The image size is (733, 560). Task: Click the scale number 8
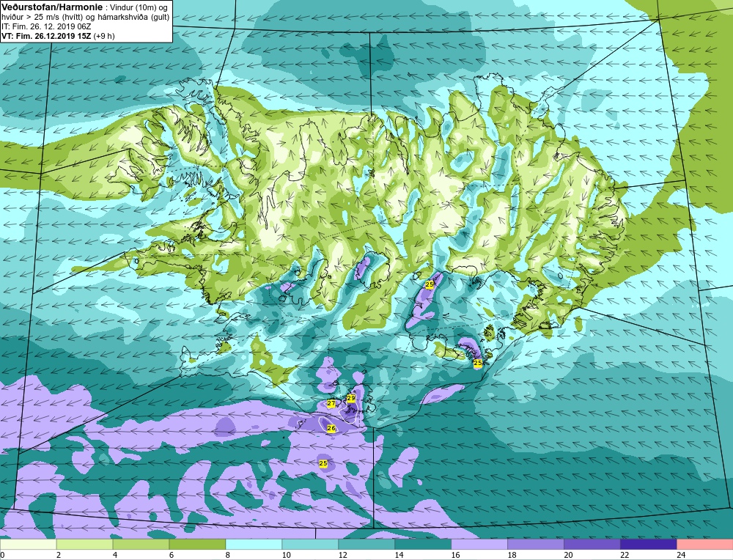tap(228, 555)
